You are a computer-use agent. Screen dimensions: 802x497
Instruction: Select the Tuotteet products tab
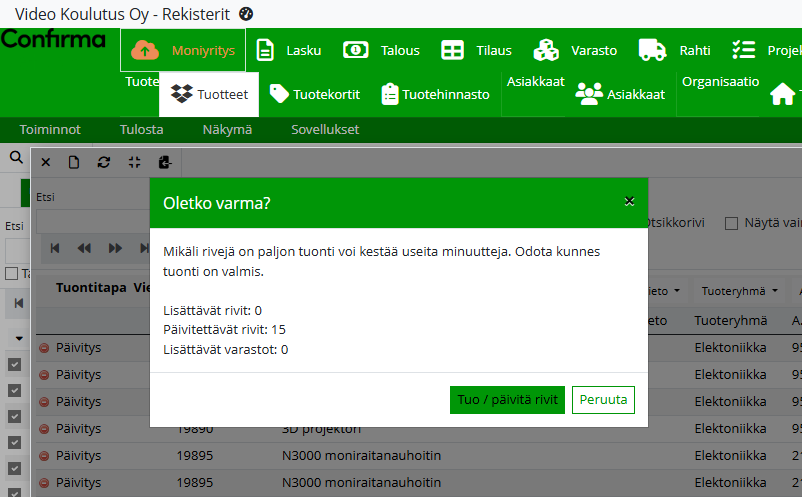209,94
